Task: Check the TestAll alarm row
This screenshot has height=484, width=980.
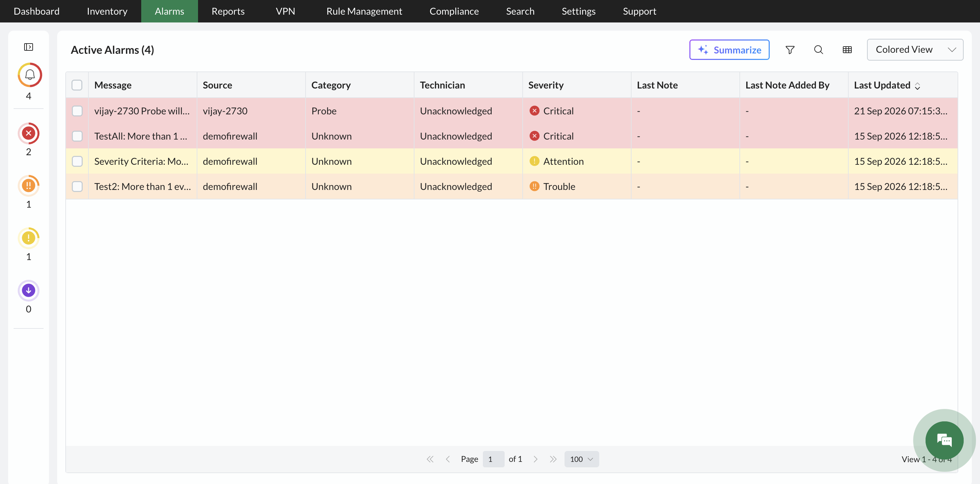Action: click(77, 136)
